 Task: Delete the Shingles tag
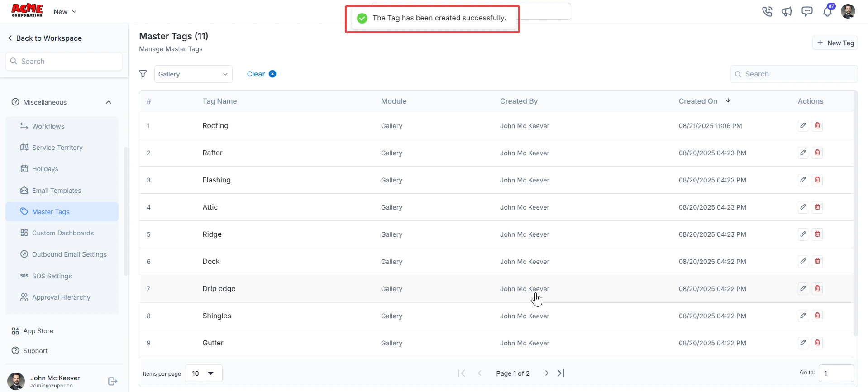coord(817,316)
